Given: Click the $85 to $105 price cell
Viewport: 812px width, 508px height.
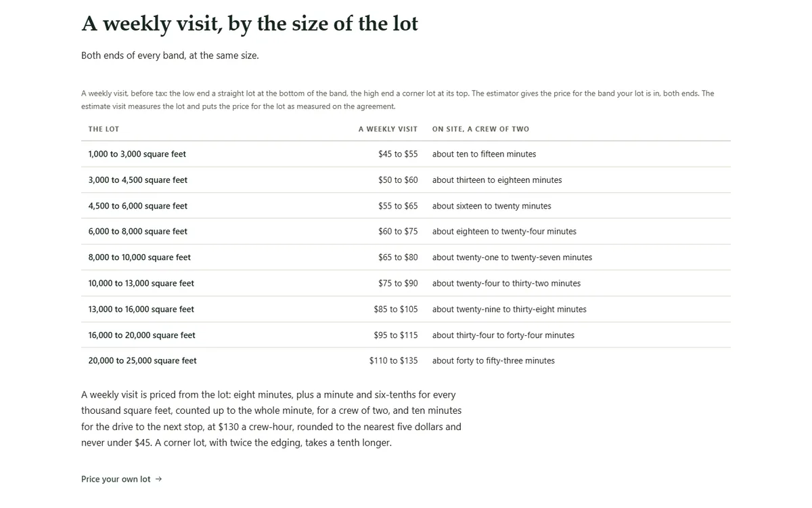Looking at the screenshot, I should point(396,309).
